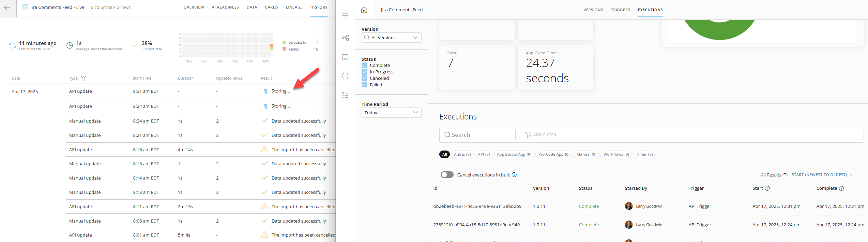Click the red failed cell in run heatmap
The height and width of the screenshot is (242, 868).
pyautogui.click(x=272, y=45)
